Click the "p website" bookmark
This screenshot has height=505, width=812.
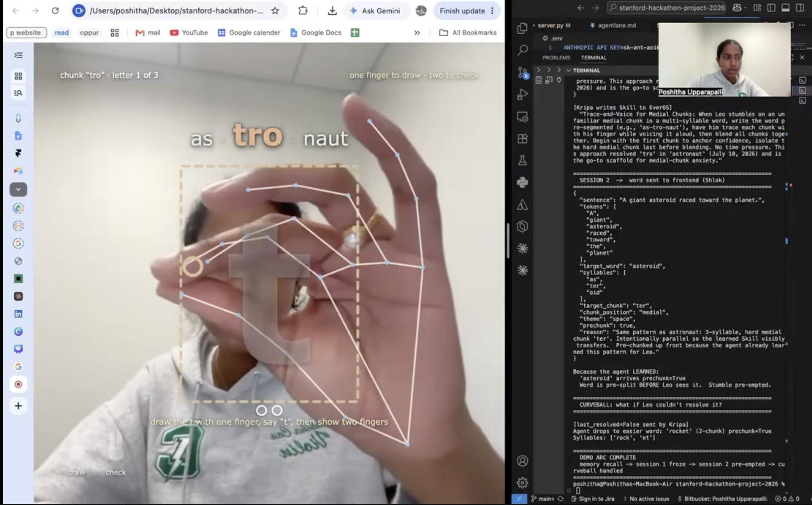click(x=26, y=32)
